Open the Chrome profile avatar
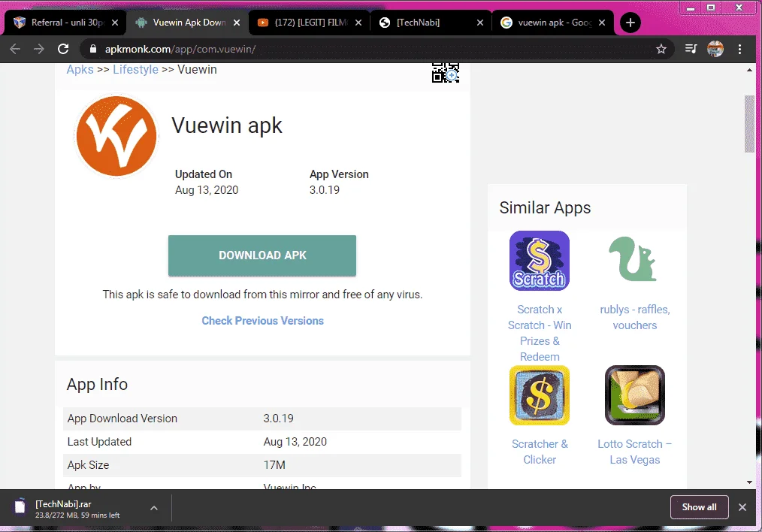 (x=715, y=49)
